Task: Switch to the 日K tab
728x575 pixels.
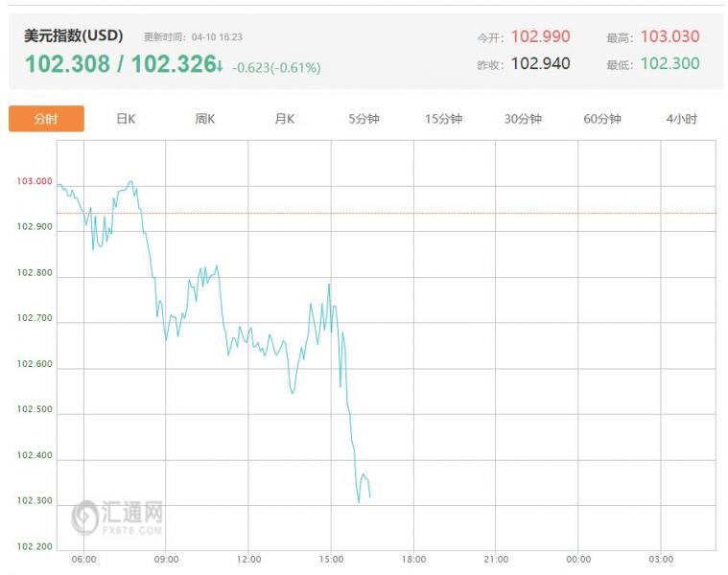Action: pos(126,119)
